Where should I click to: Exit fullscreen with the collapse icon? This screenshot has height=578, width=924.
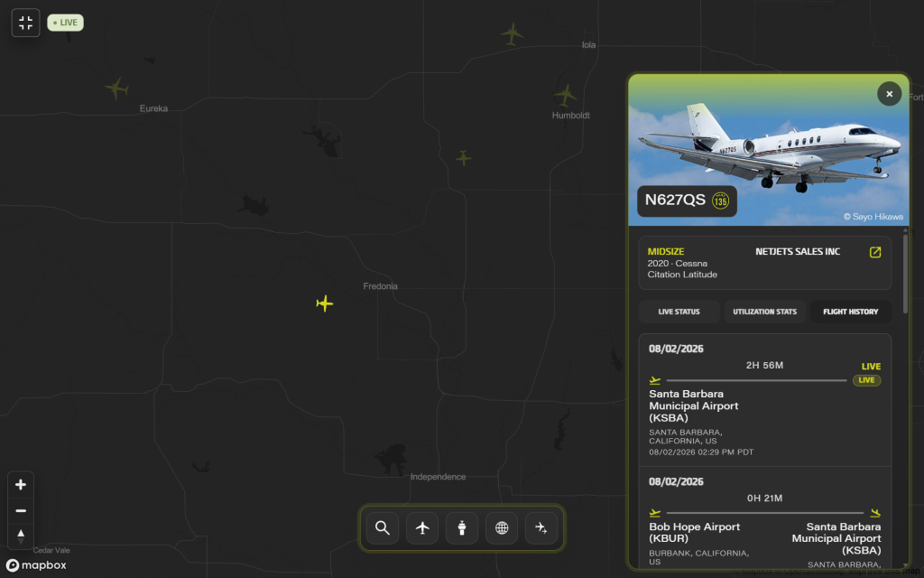tap(25, 23)
